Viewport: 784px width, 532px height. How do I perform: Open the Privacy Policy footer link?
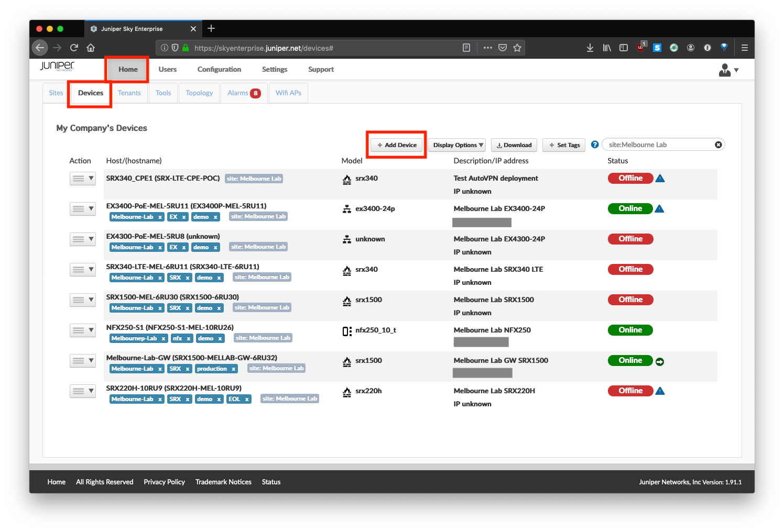pos(165,482)
